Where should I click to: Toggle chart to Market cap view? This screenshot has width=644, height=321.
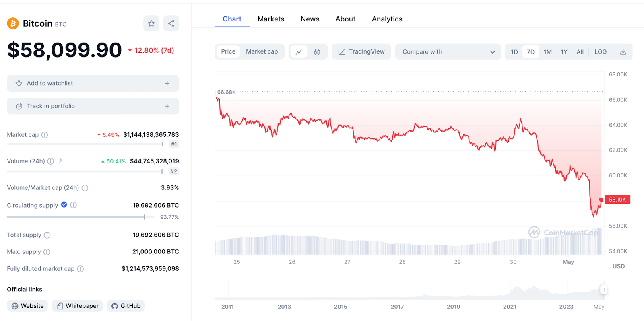tap(262, 51)
